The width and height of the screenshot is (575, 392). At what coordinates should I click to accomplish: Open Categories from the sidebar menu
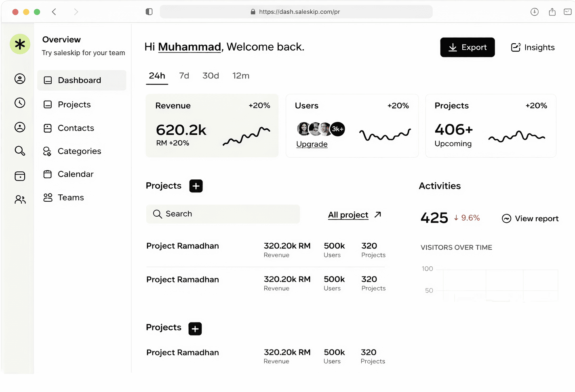tap(79, 151)
